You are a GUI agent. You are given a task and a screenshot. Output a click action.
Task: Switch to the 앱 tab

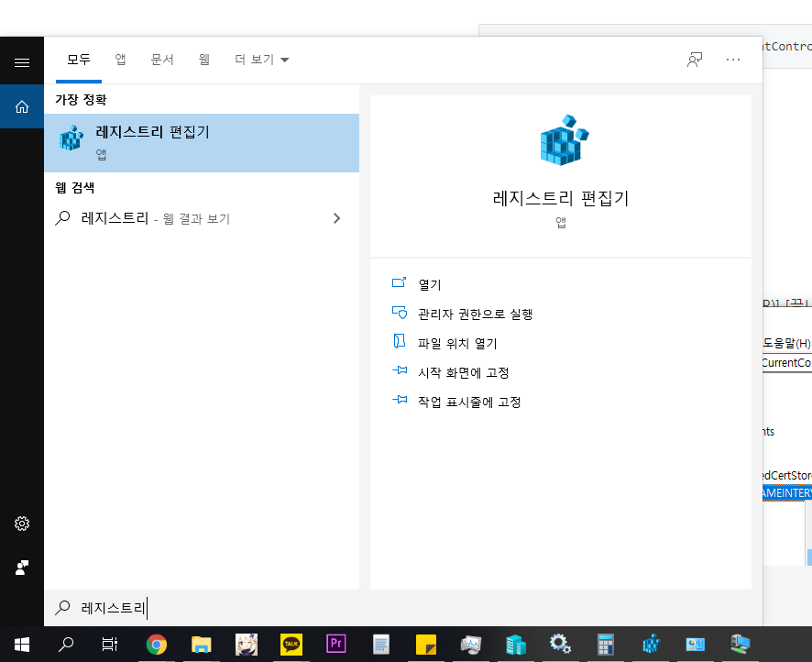[x=120, y=60]
